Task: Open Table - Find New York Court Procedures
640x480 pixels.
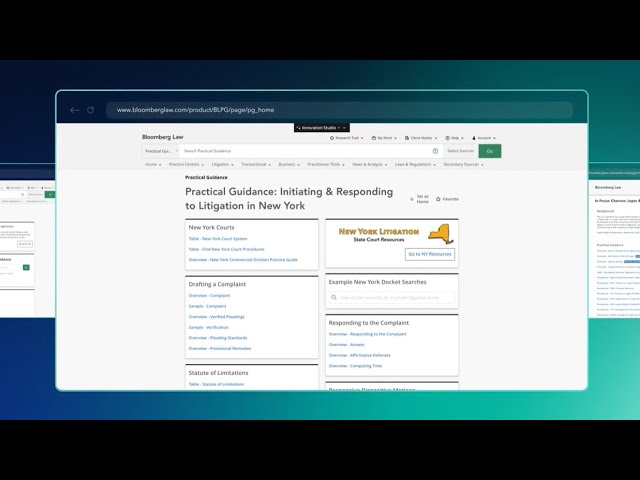Action: pos(227,249)
